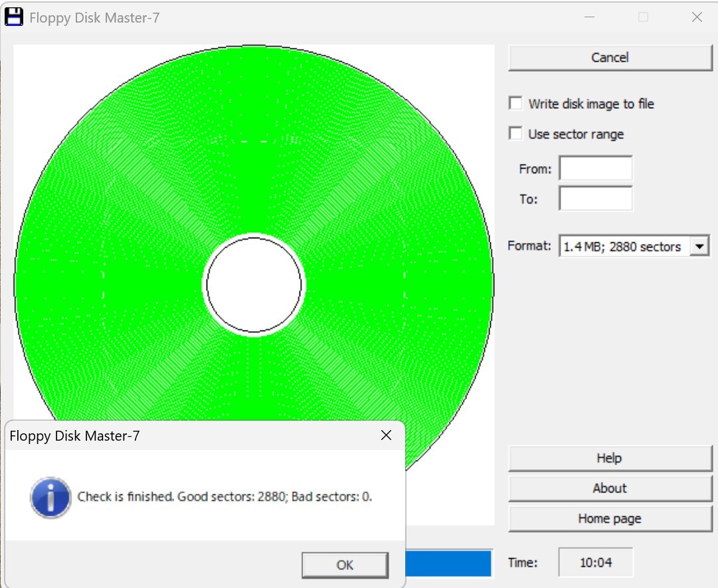
Task: Enable Write disk image to file
Action: [x=515, y=104]
